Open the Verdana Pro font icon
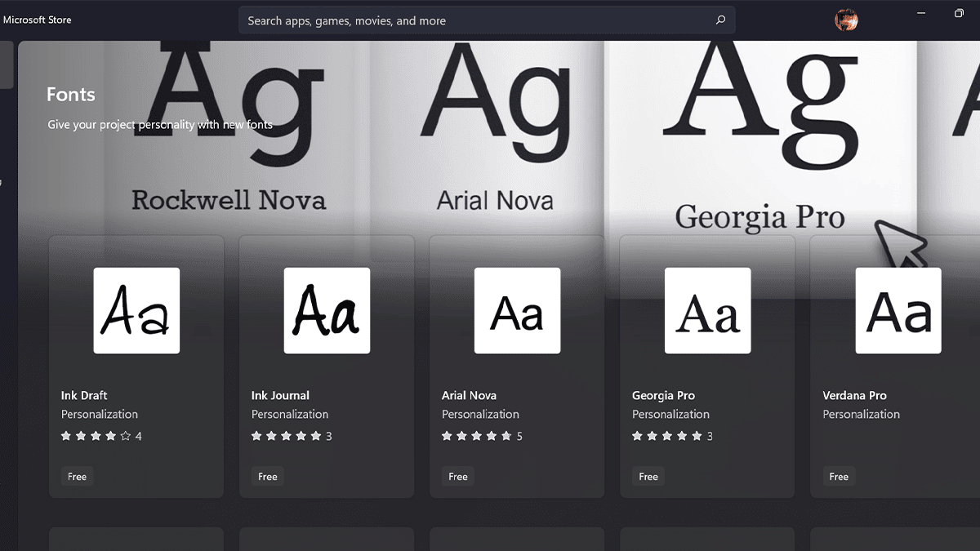The height and width of the screenshot is (551, 980). [x=898, y=310]
